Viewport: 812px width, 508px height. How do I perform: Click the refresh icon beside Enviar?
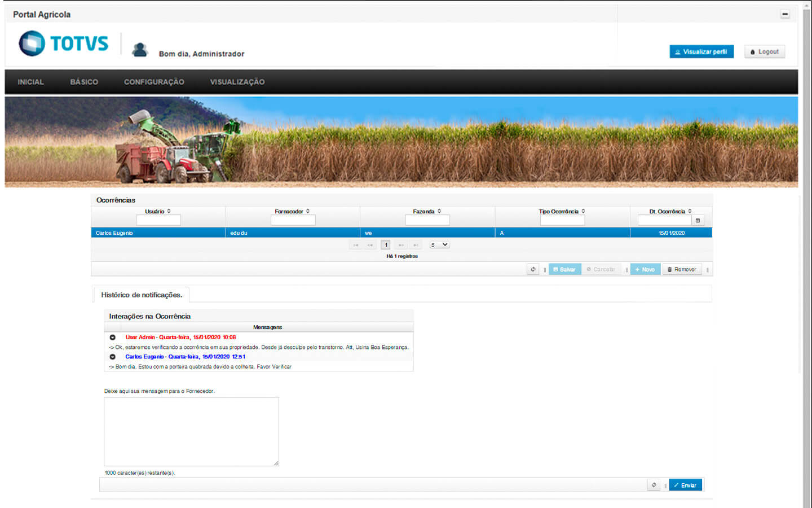[654, 485]
